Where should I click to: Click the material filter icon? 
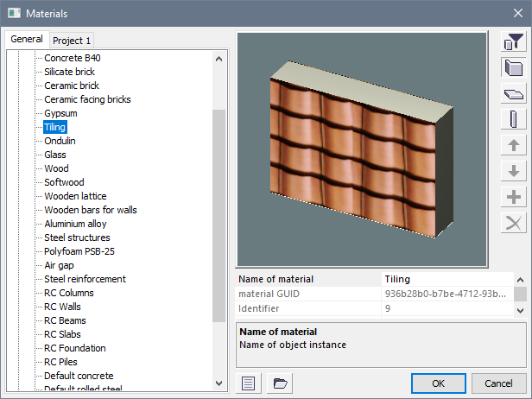pyautogui.click(x=514, y=41)
